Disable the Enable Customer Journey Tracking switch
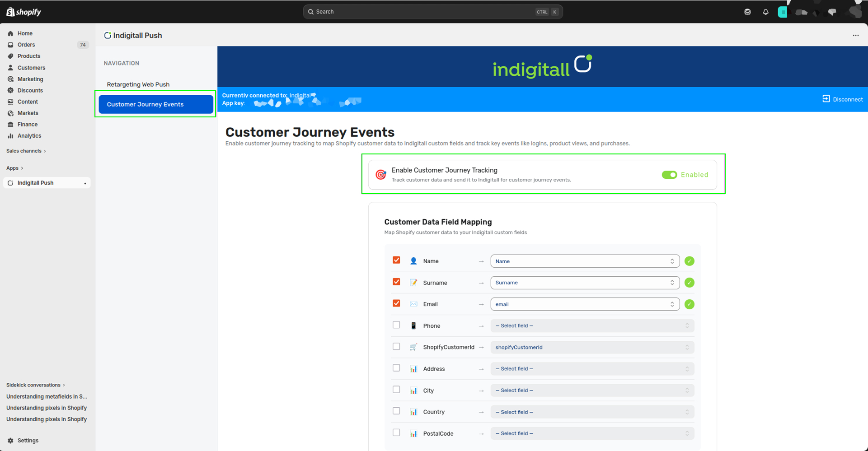868x451 pixels. click(670, 175)
